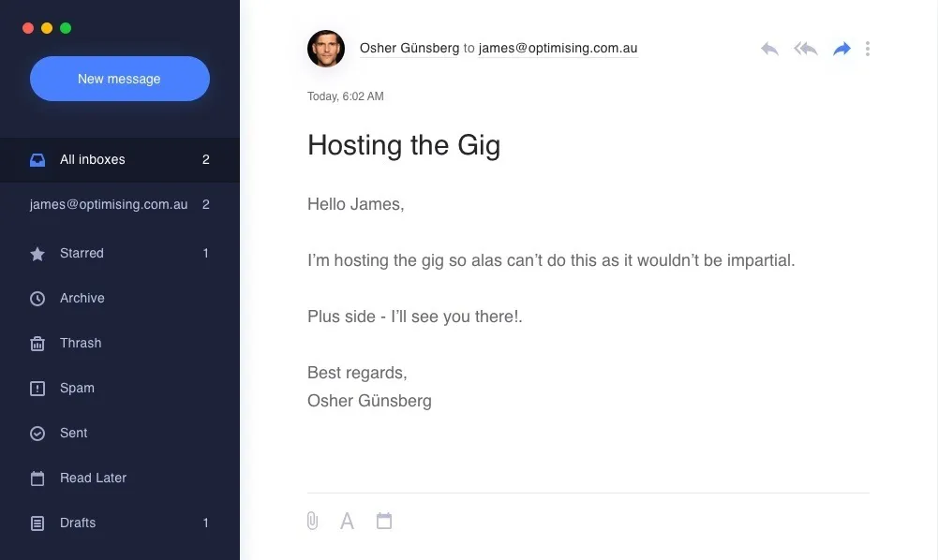Click the calendar schedule icon below message

point(384,521)
